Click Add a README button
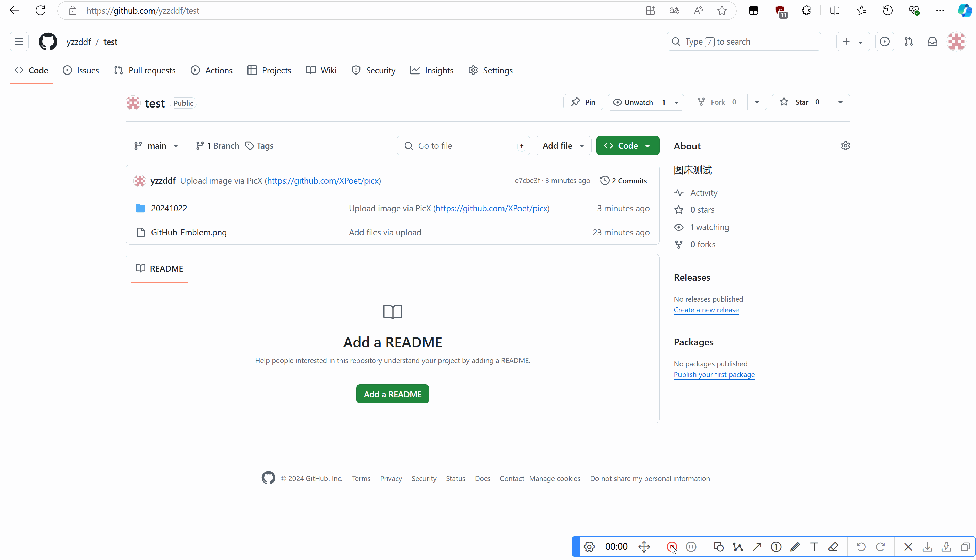976x560 pixels. coord(392,395)
